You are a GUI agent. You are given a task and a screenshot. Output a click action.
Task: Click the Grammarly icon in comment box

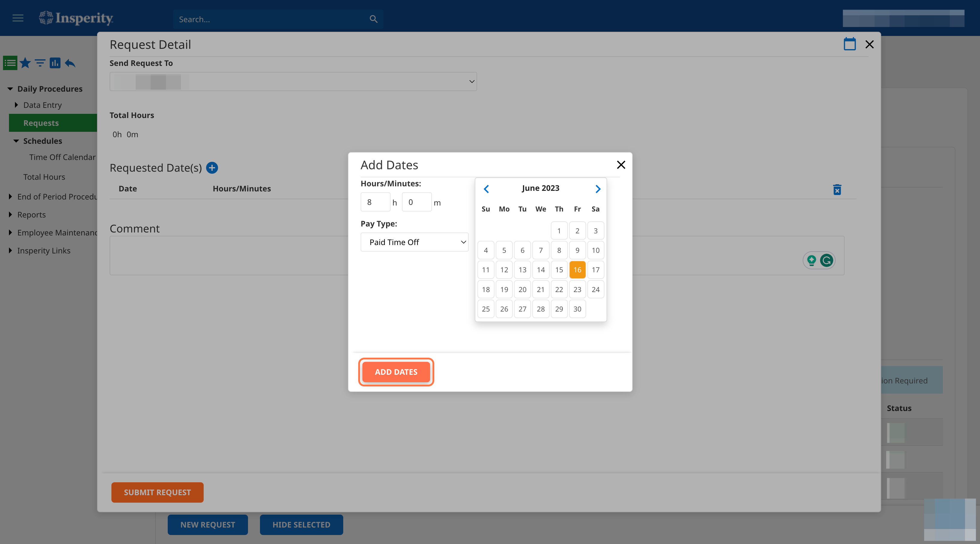[x=826, y=261]
